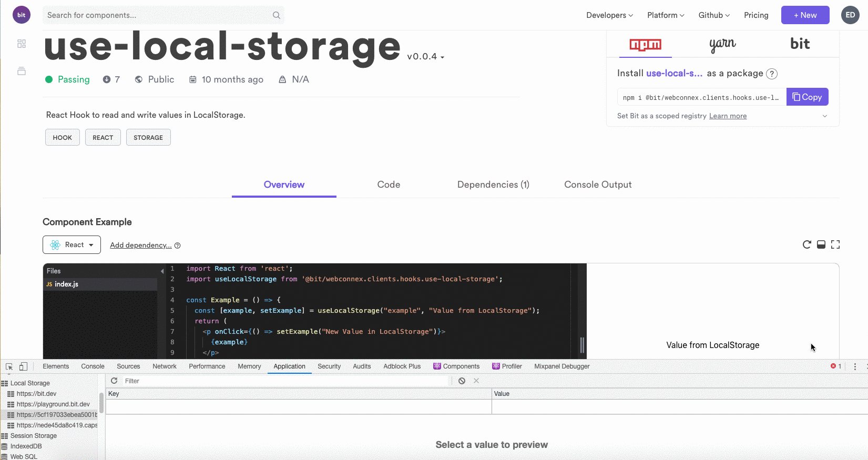Copy the npm install command
Image resolution: width=868 pixels, height=460 pixels.
pos(807,97)
